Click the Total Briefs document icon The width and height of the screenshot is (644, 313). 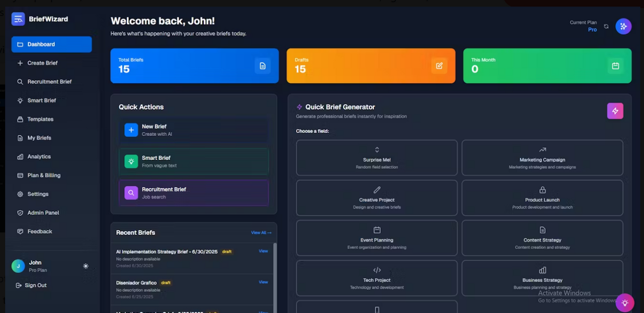tap(263, 66)
